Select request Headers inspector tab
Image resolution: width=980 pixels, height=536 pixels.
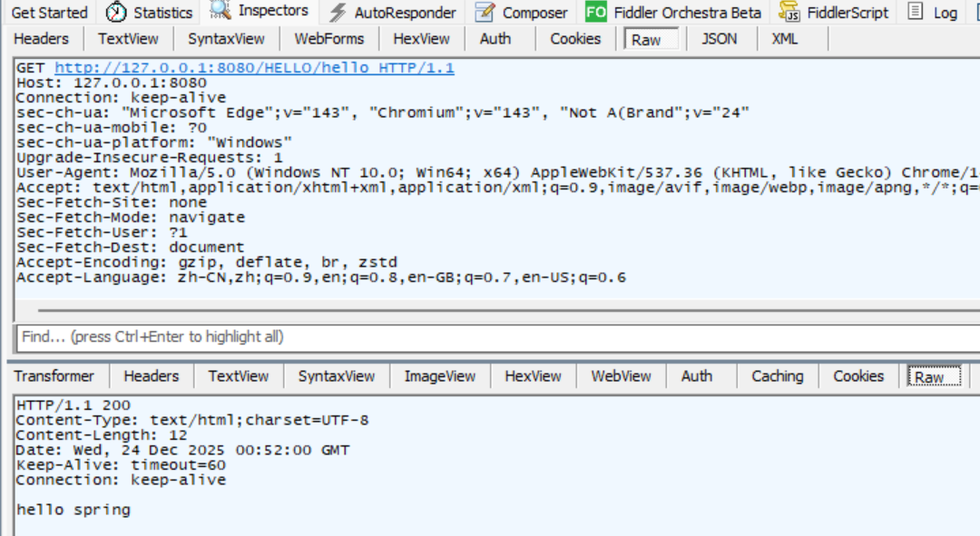click(x=41, y=39)
